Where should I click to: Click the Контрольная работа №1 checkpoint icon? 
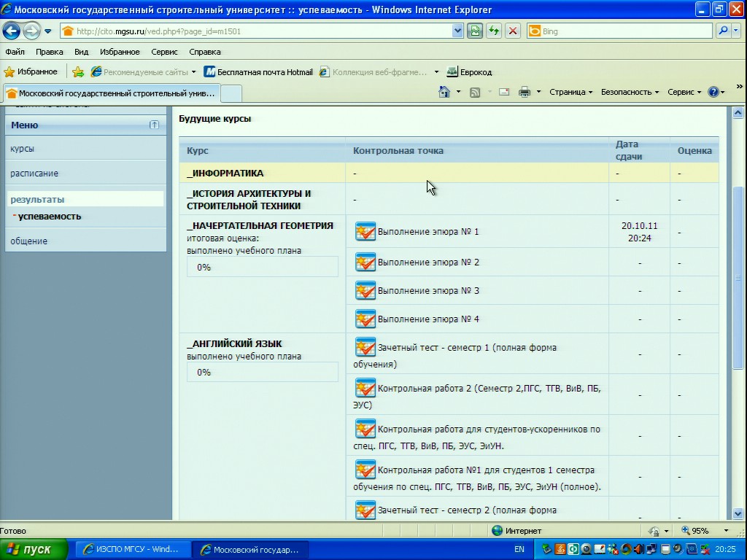(365, 470)
